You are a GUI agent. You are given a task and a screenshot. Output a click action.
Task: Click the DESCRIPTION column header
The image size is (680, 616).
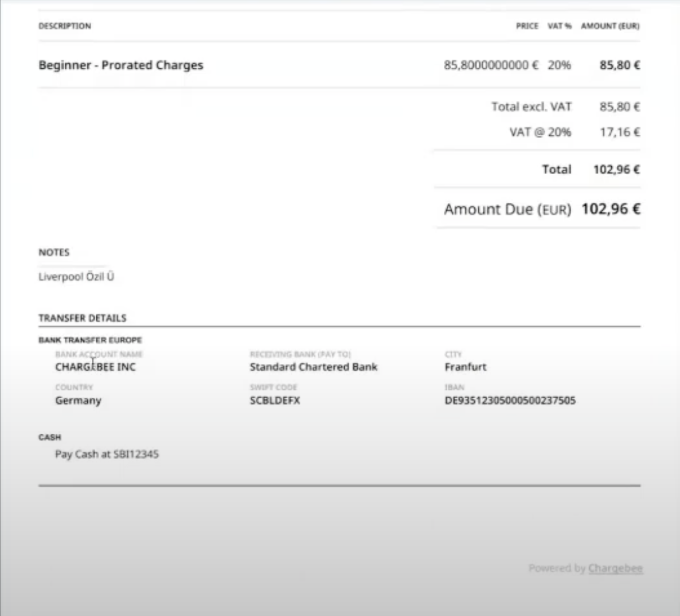[65, 26]
